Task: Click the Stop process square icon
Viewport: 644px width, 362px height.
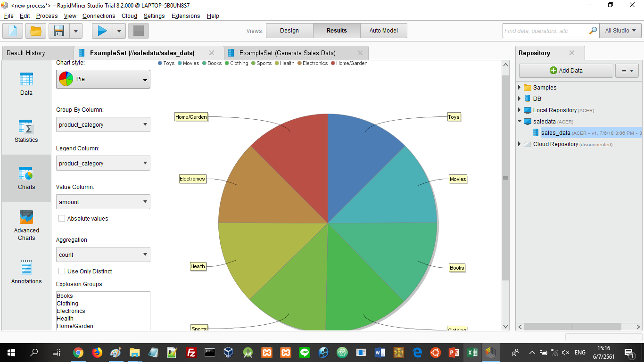Action: pos(139,31)
